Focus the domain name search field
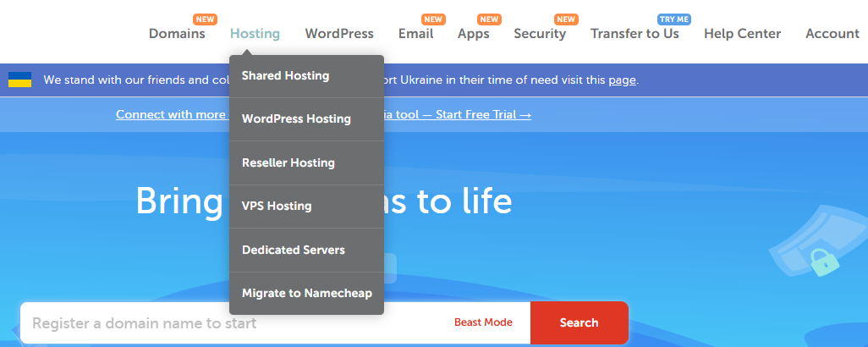The height and width of the screenshot is (347, 868). [275, 322]
